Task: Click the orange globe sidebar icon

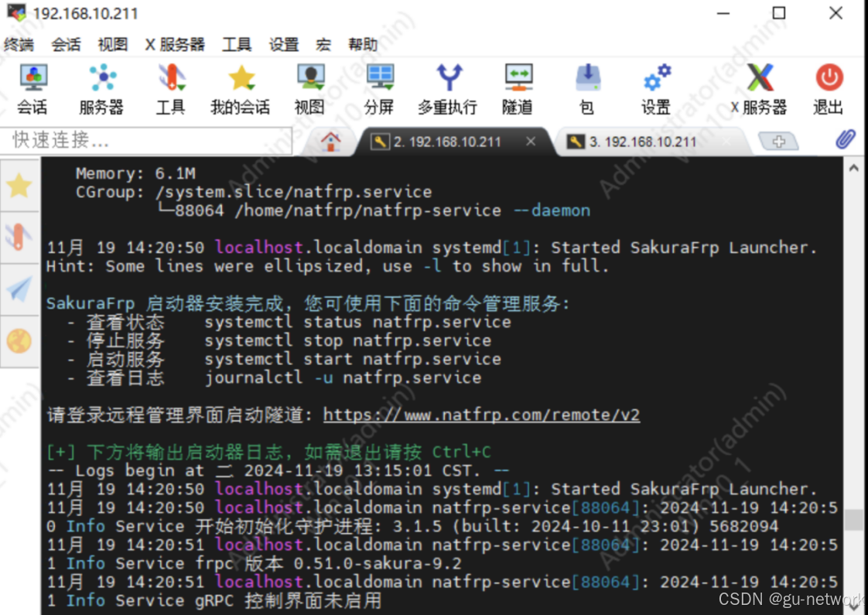Action: (19, 341)
